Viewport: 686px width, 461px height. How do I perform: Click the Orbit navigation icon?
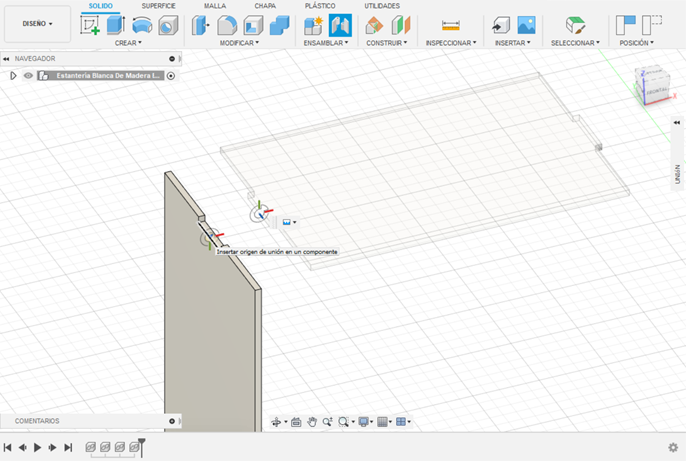[x=276, y=422]
